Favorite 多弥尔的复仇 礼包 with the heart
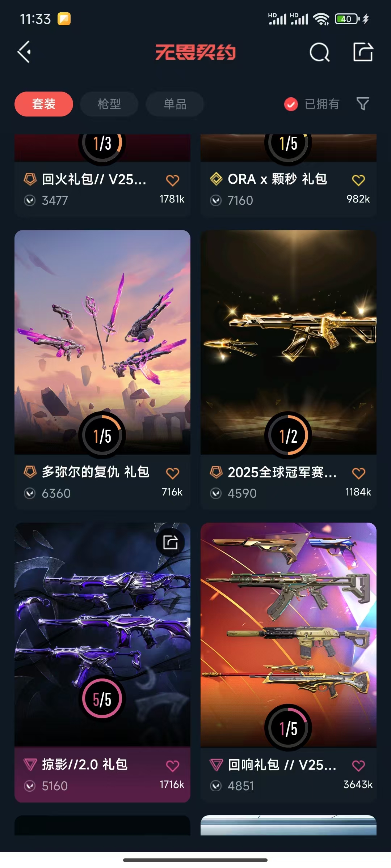This screenshot has width=391, height=868. (x=173, y=473)
